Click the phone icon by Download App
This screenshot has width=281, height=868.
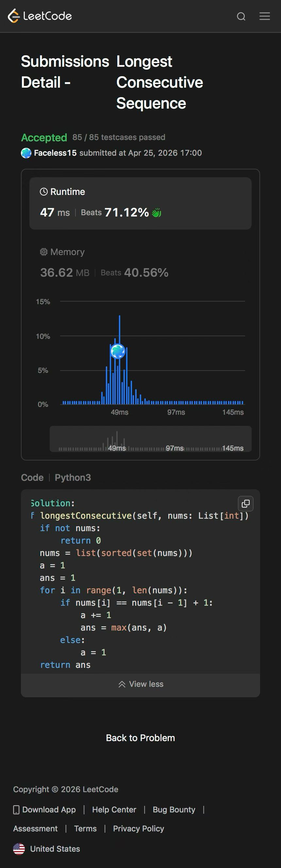(x=16, y=810)
